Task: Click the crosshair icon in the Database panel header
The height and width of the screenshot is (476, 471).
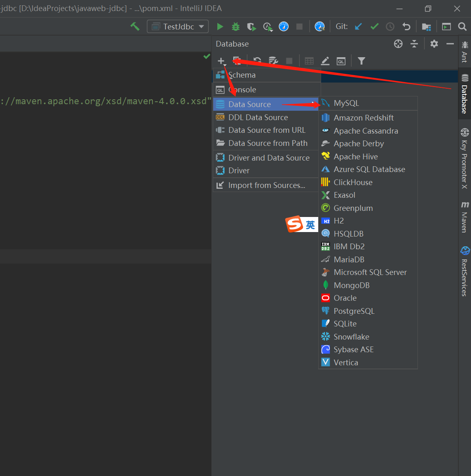Action: pyautogui.click(x=398, y=44)
